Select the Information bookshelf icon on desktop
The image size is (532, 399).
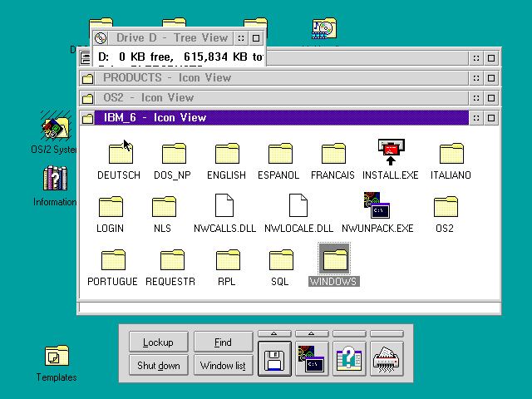pyautogui.click(x=55, y=178)
